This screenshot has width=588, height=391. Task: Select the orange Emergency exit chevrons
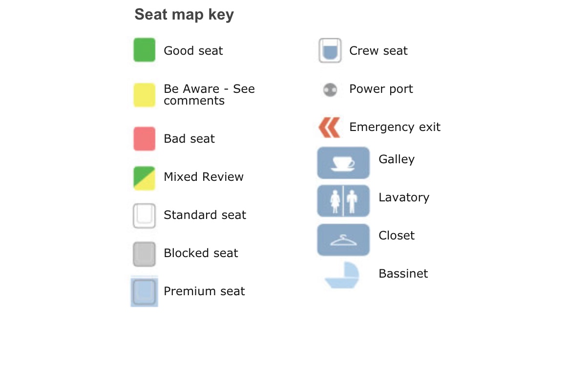(x=329, y=128)
